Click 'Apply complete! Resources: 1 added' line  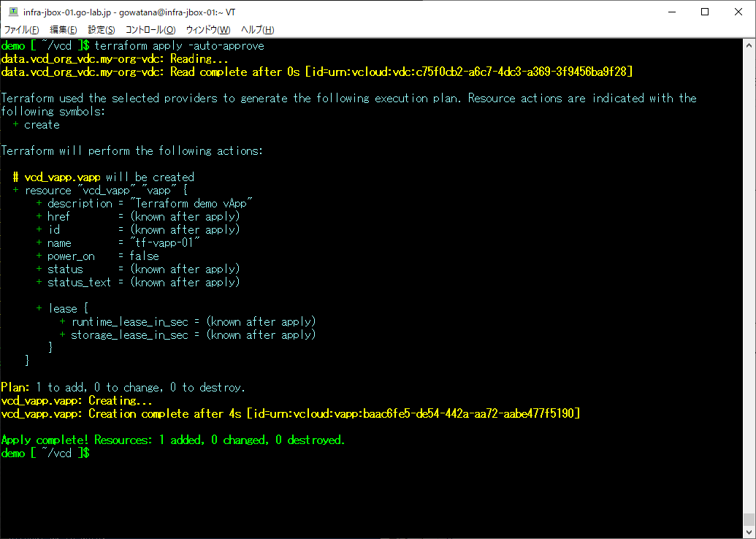tap(173, 440)
